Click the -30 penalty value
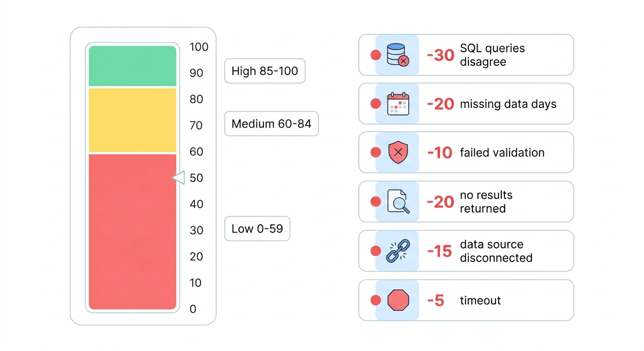Screen dimensions: 644x351 coord(440,55)
